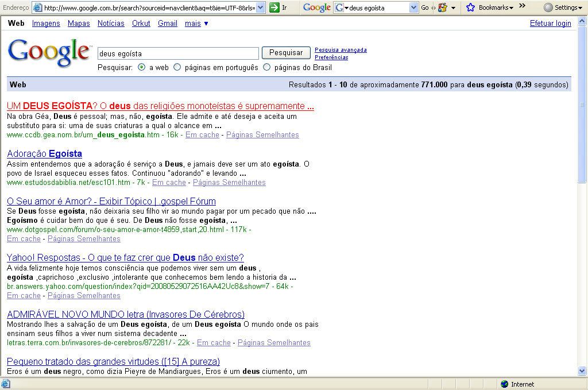Viewport: 588px width, 390px height.
Task: Click the green Ir go arrow icon
Action: click(x=274, y=7)
